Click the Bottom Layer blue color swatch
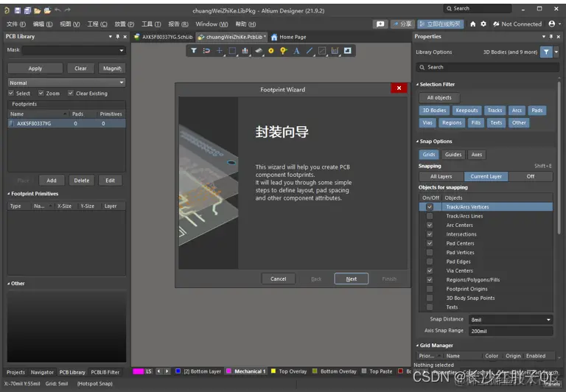 pos(178,371)
